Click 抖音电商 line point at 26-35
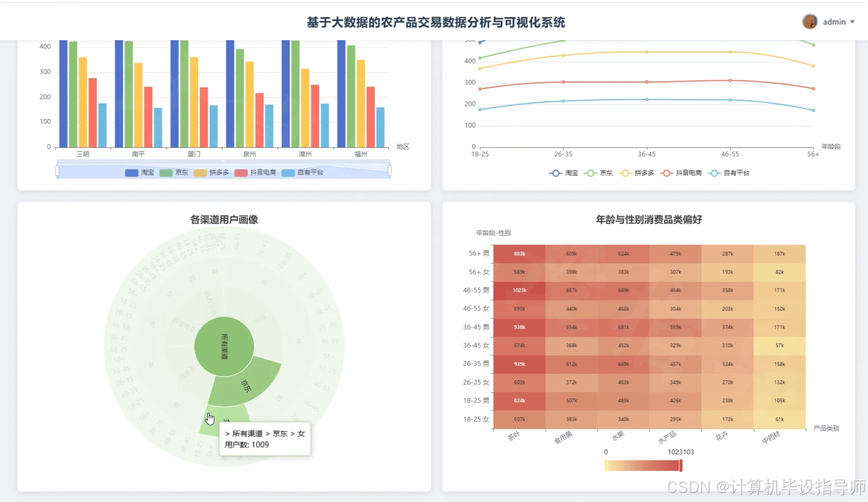 [x=563, y=82]
